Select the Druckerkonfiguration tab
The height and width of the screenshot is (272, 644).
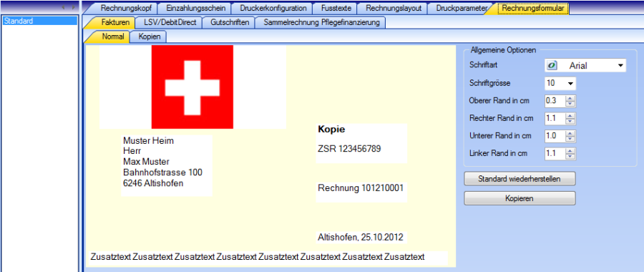[273, 8]
